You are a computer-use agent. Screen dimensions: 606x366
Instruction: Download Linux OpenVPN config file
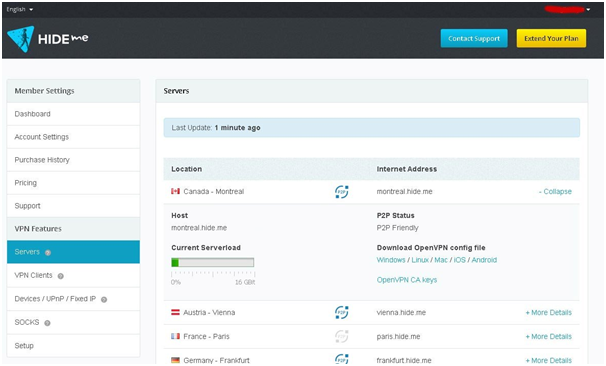pos(420,260)
